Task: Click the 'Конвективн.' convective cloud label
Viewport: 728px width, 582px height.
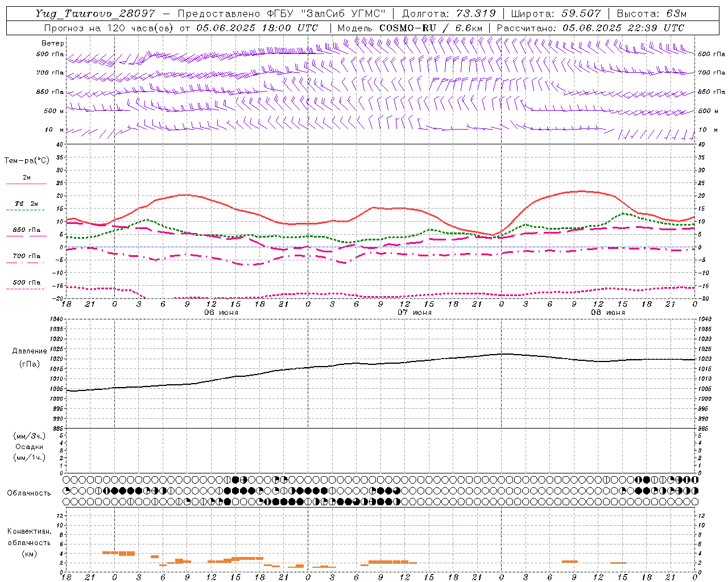Action: (x=29, y=531)
